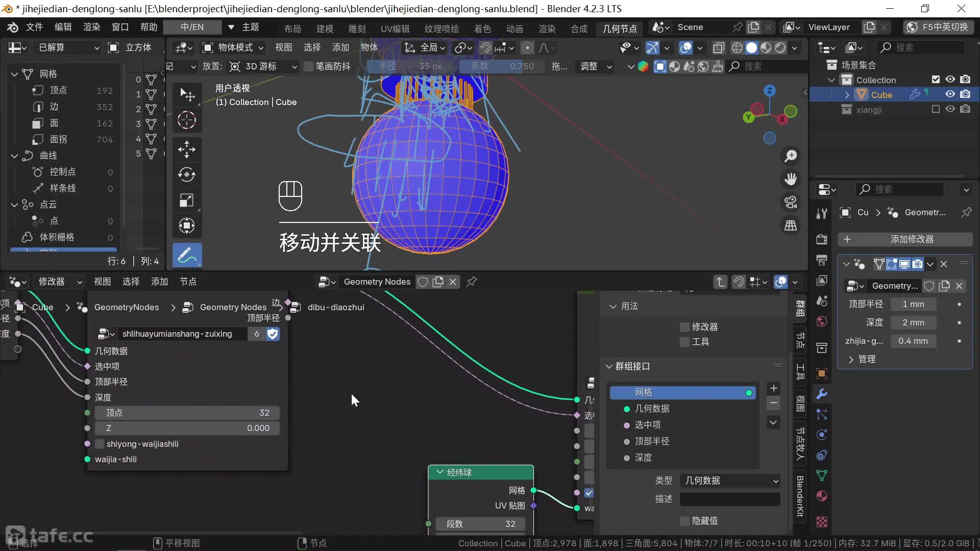Select the Move tool in the viewport toolbar

click(187, 149)
